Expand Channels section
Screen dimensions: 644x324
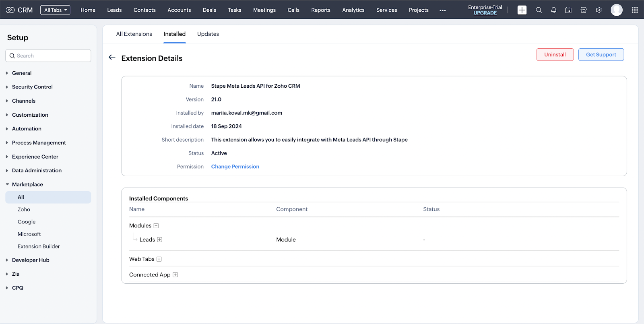(x=7, y=101)
